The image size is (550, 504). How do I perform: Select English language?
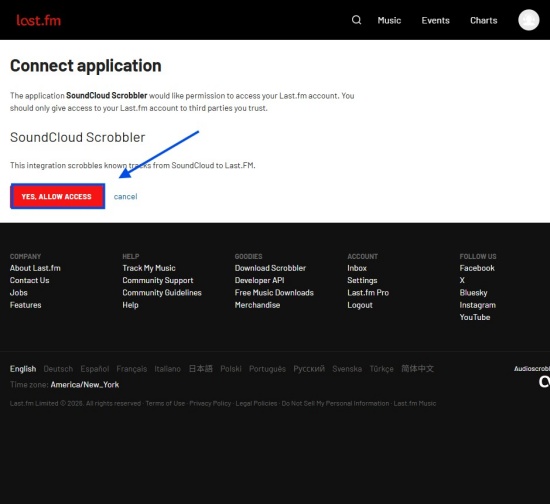23,369
